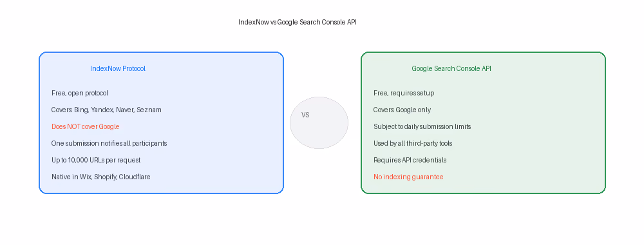Click 'Covers: Google only' text

(x=402, y=110)
